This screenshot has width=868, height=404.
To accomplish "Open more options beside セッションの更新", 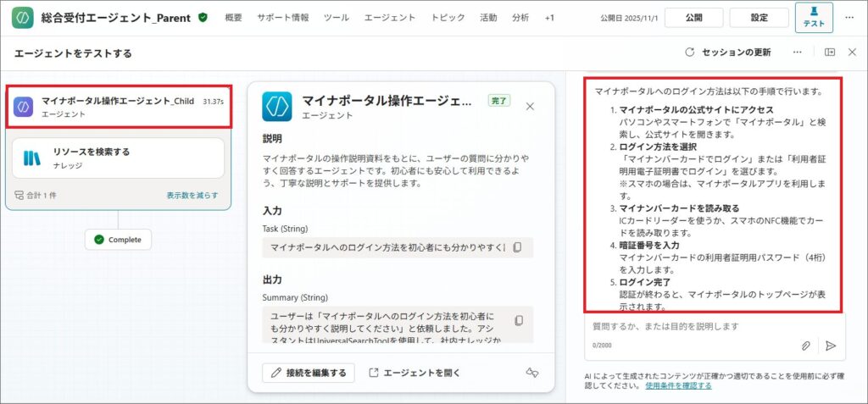I will 797,53.
